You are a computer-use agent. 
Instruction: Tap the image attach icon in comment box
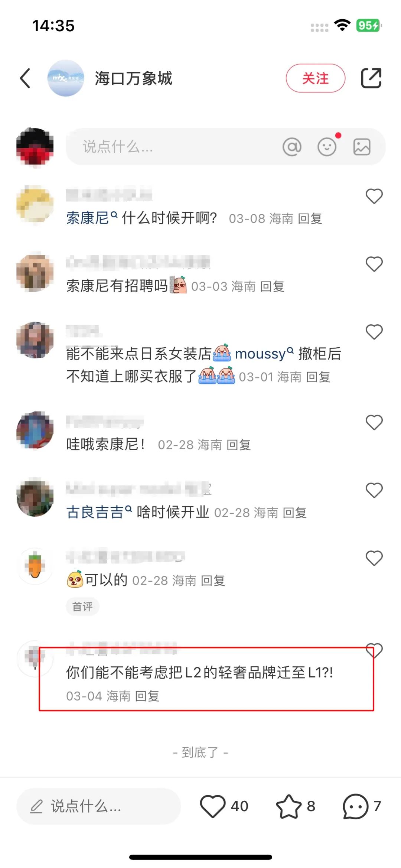(362, 147)
